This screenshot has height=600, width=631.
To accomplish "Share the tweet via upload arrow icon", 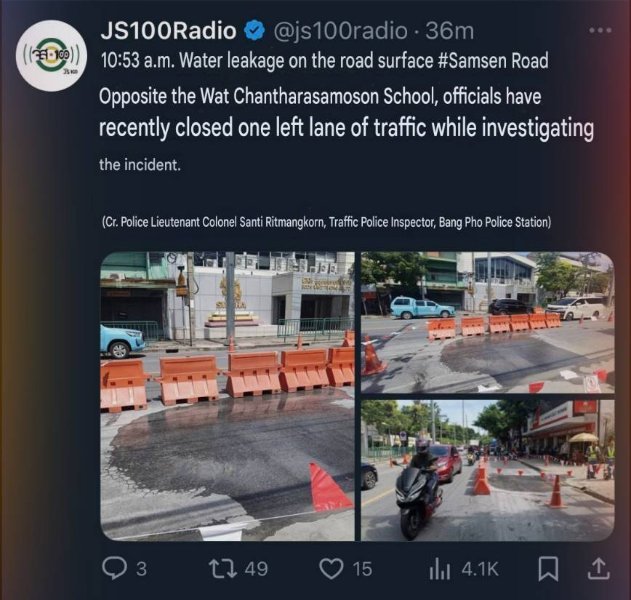I will tap(600, 568).
